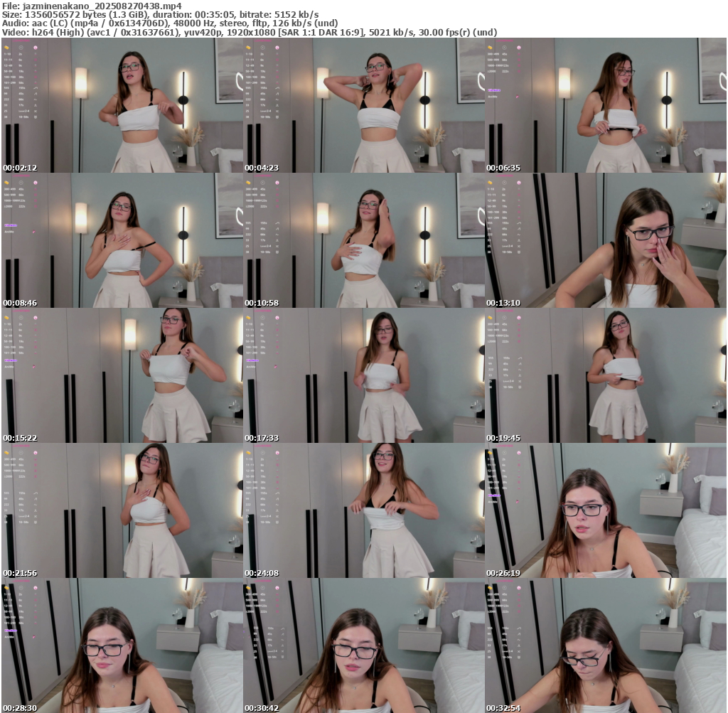Click the frame at 00:19:45
This screenshot has width=728, height=713.
[606, 375]
